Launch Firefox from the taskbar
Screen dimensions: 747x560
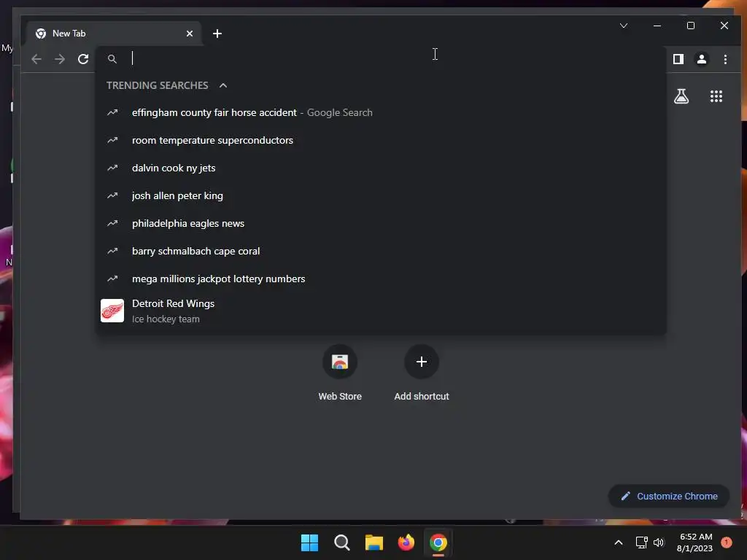[x=406, y=542]
